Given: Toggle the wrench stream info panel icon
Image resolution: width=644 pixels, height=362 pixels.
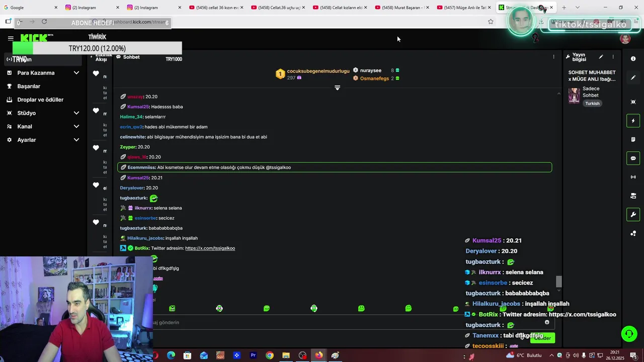Looking at the screenshot, I should (x=633, y=215).
